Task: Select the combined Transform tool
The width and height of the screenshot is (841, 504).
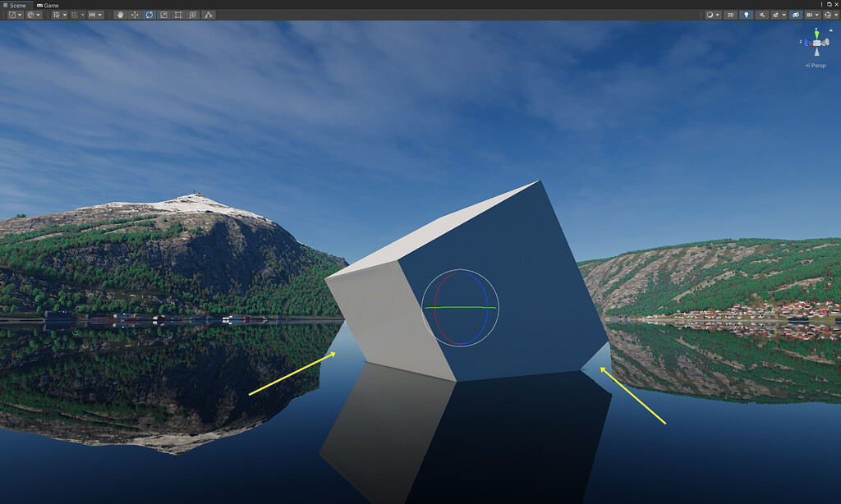Action: coord(193,14)
